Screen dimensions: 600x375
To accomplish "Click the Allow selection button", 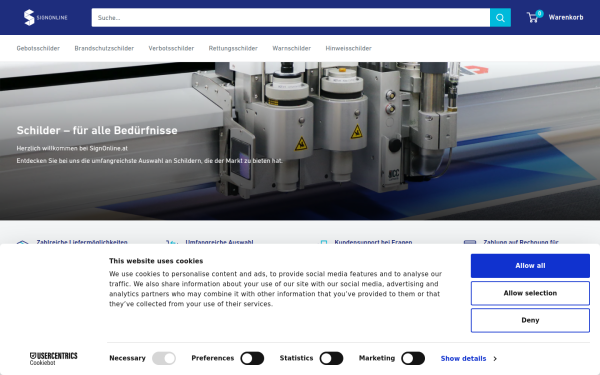I will pos(530,293).
